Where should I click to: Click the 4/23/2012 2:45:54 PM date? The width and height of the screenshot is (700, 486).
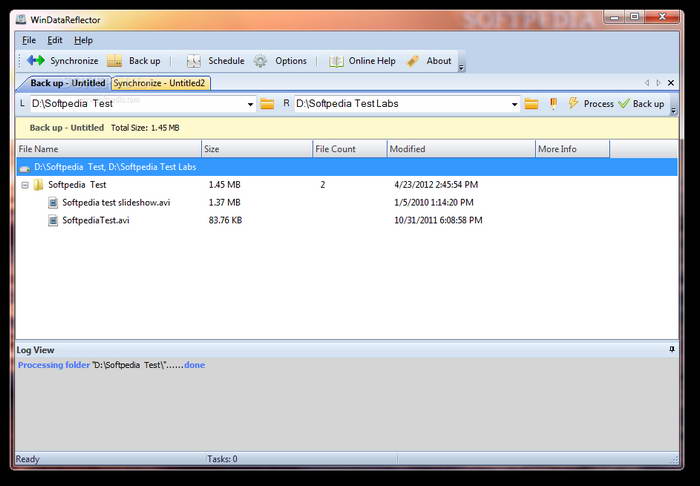[436, 185]
